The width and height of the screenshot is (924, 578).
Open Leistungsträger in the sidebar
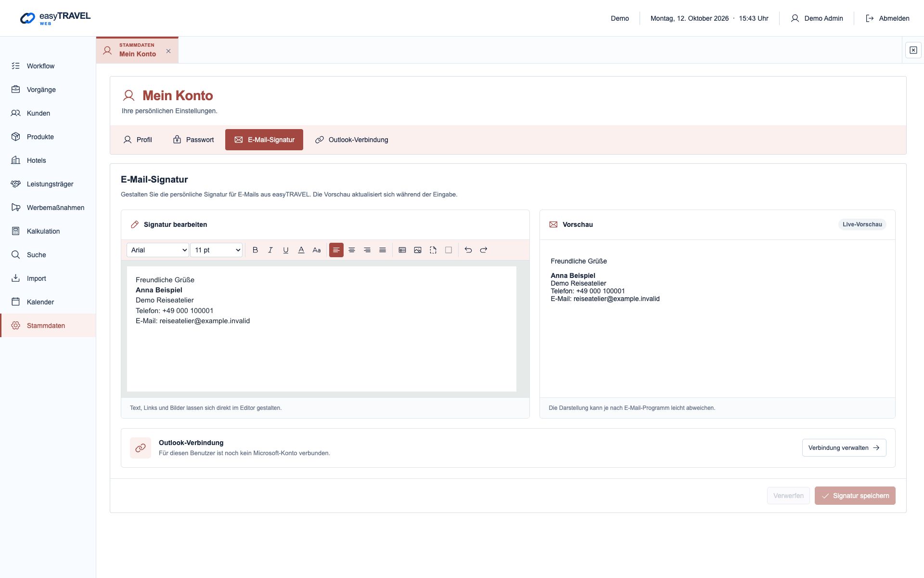pyautogui.click(x=48, y=184)
